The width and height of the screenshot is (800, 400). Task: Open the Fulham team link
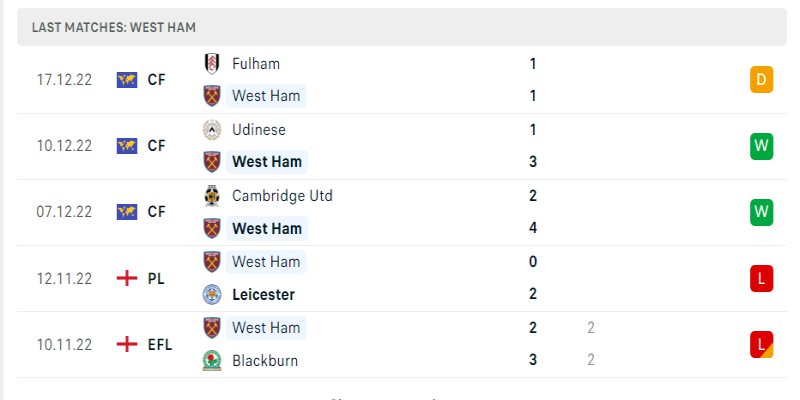point(255,63)
